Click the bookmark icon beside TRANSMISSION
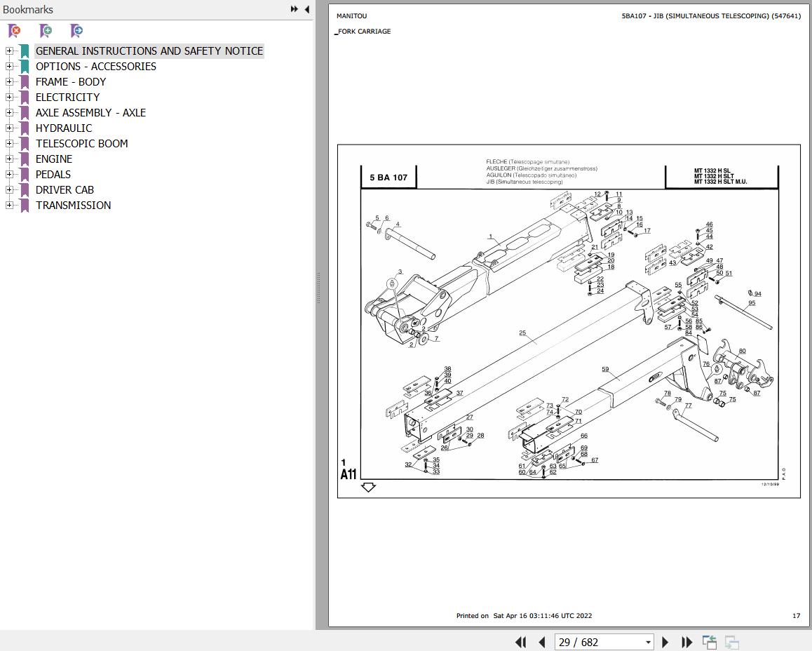Viewport: 812px width, 651px height. pos(25,206)
